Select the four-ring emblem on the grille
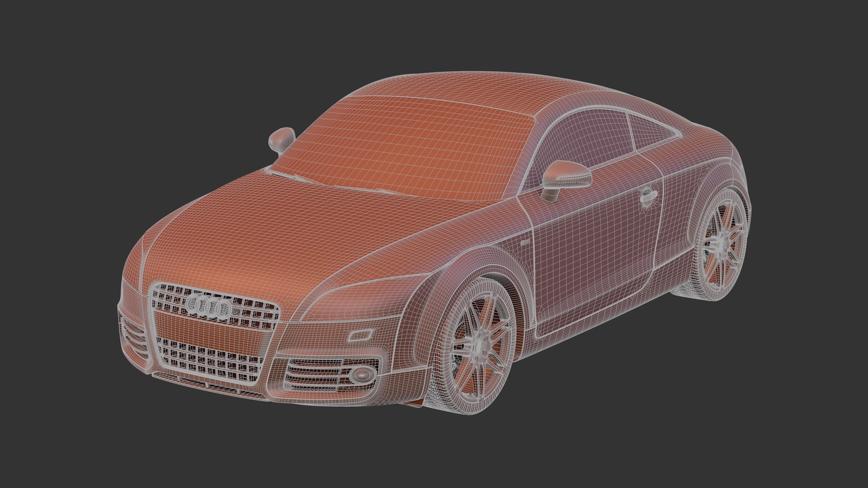Viewport: 868px width, 488px height. (209, 306)
